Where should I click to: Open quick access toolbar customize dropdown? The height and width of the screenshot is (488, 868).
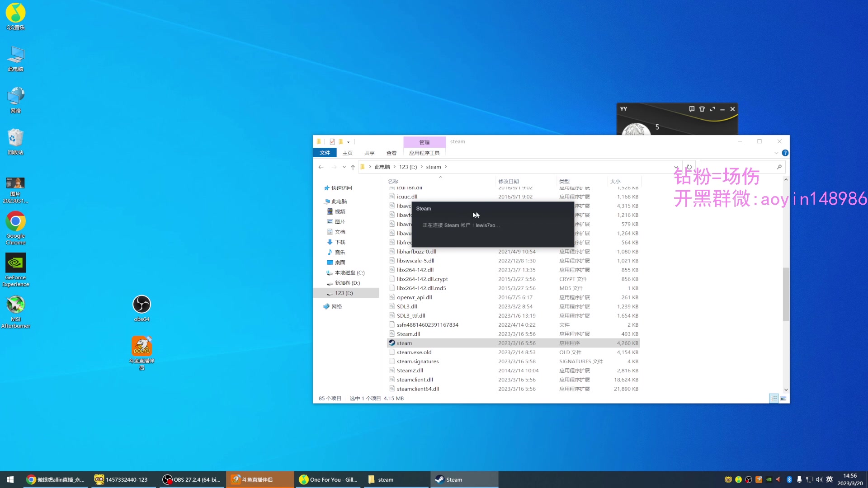348,142
